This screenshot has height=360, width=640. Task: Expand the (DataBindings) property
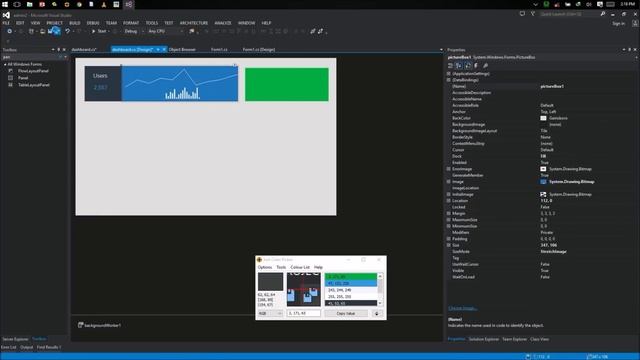click(449, 80)
